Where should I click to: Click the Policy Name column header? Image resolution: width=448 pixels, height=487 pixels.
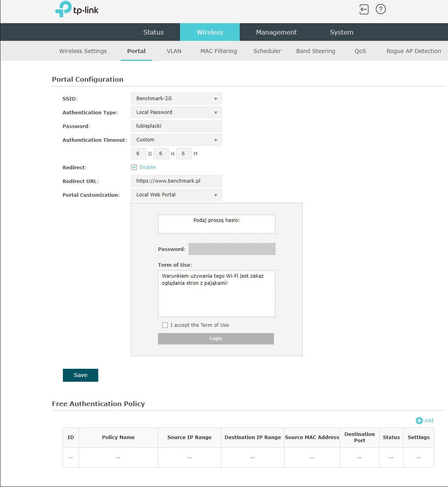point(118,438)
